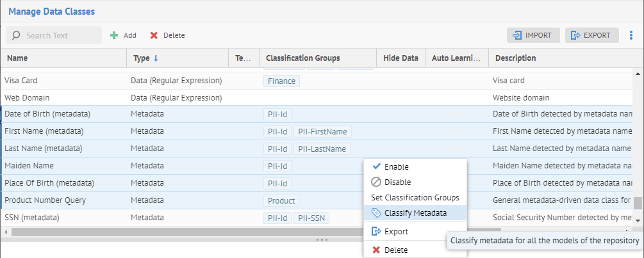
Task: Click Export in the context menu
Action: (395, 231)
